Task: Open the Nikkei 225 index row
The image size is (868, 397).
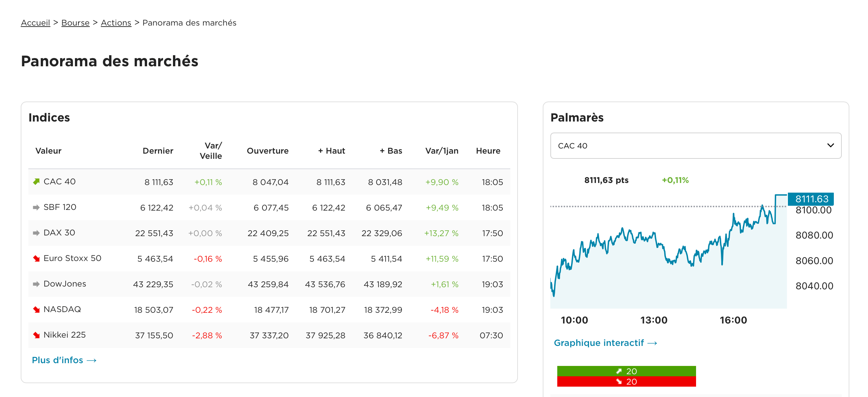Action: pyautogui.click(x=269, y=335)
